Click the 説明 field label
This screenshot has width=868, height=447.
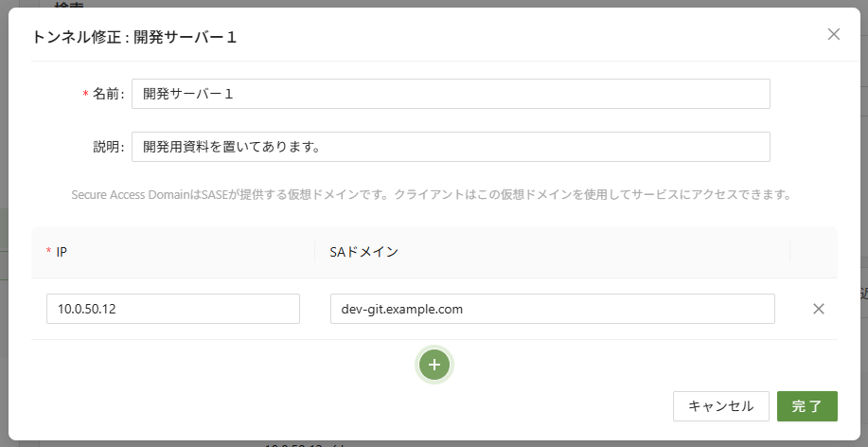(108, 147)
